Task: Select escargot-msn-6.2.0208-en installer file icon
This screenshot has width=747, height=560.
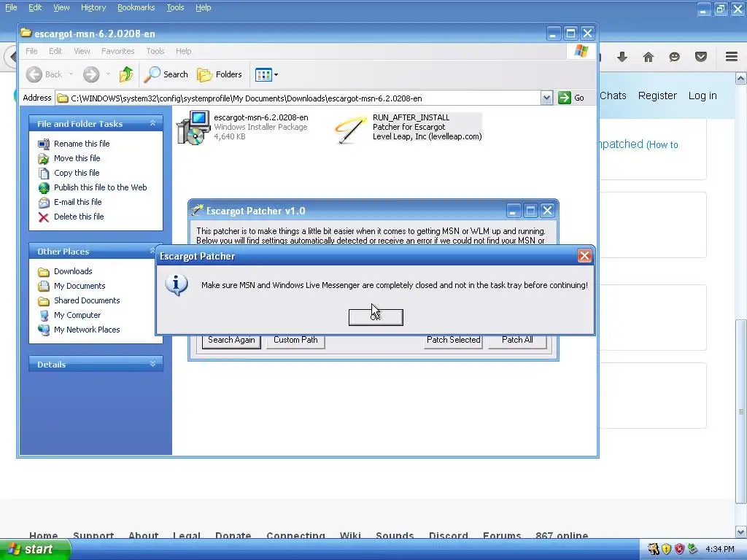Action: click(x=193, y=127)
